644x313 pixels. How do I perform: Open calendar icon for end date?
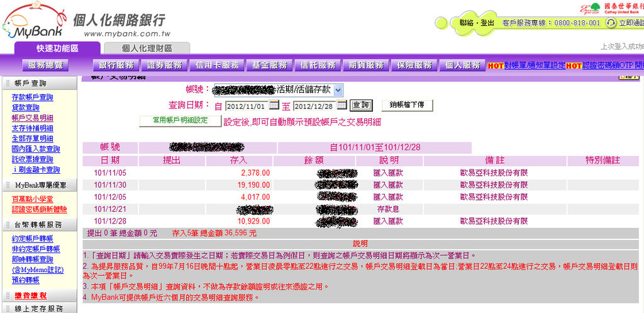click(342, 105)
